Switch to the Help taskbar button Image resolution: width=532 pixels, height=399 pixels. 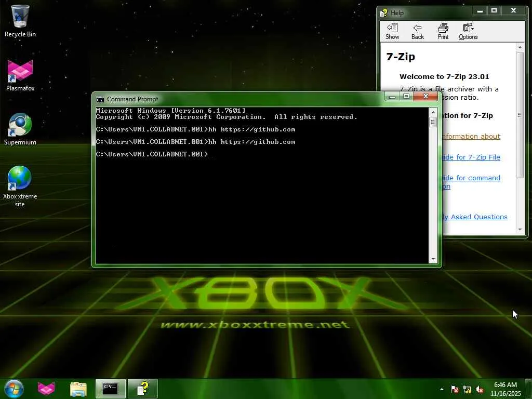pos(143,389)
